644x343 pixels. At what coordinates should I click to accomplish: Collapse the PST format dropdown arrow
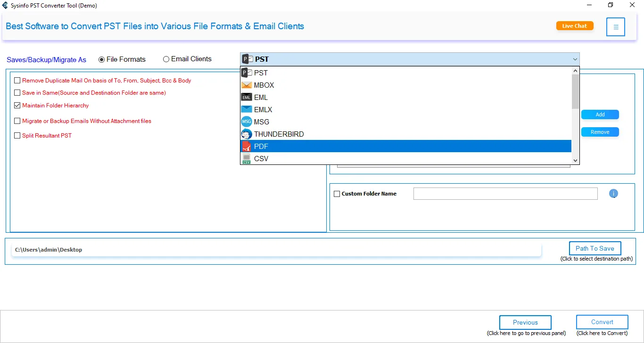(x=575, y=59)
